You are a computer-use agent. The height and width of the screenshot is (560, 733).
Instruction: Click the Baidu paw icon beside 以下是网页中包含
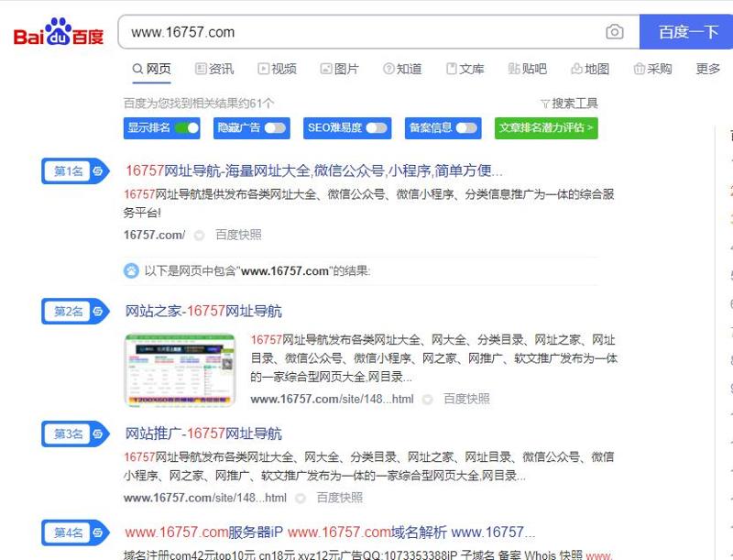pos(131,271)
